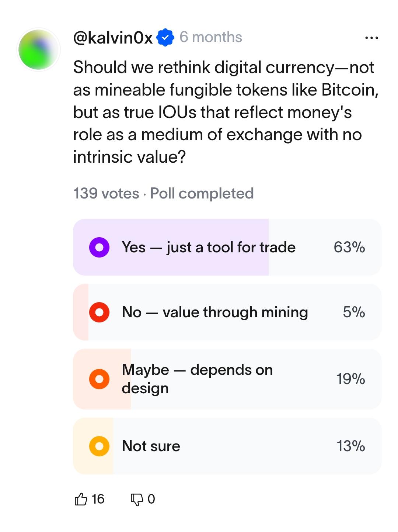
Task: Select the purple radio for 'Yes' option
Action: 99,247
